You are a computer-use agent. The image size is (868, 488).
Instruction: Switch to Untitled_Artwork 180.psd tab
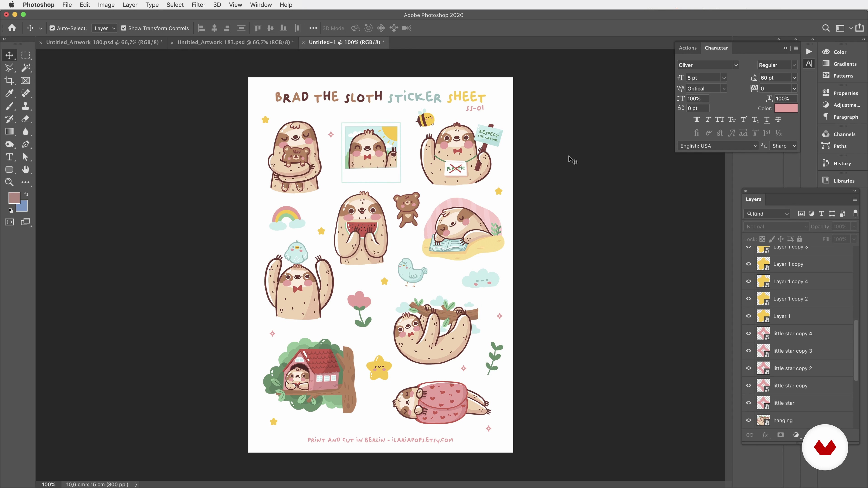(104, 42)
